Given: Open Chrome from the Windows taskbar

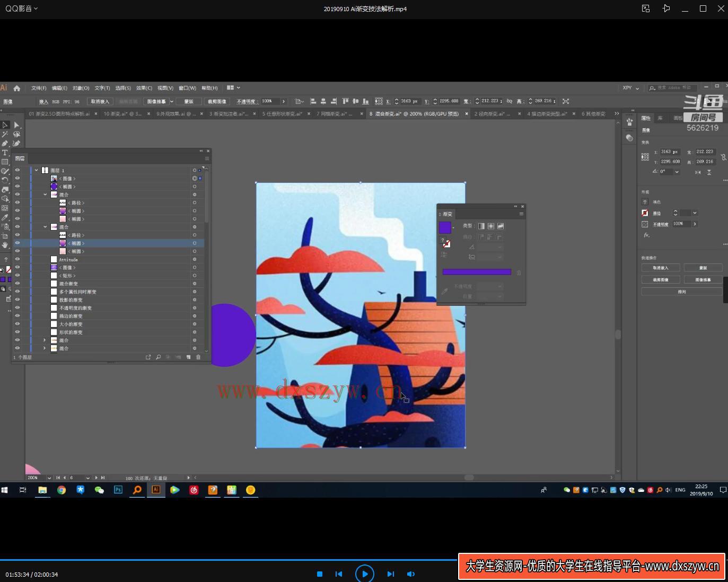Looking at the screenshot, I should 62,490.
